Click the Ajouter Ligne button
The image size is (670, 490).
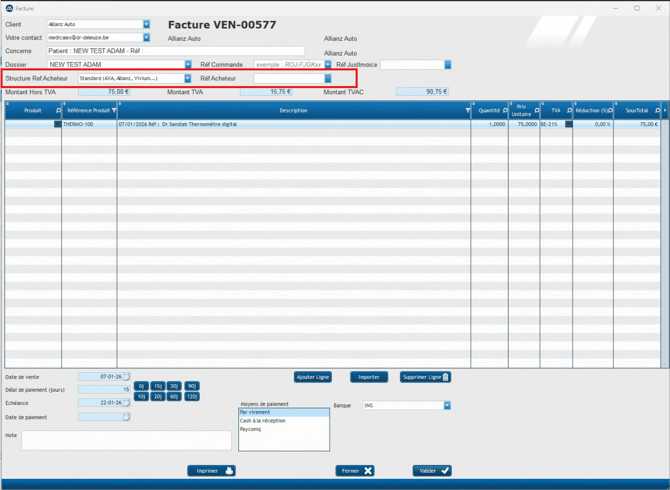pyautogui.click(x=312, y=377)
